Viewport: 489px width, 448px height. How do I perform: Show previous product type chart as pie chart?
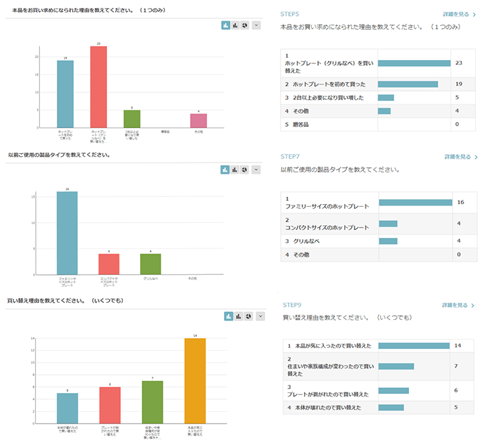tap(244, 170)
